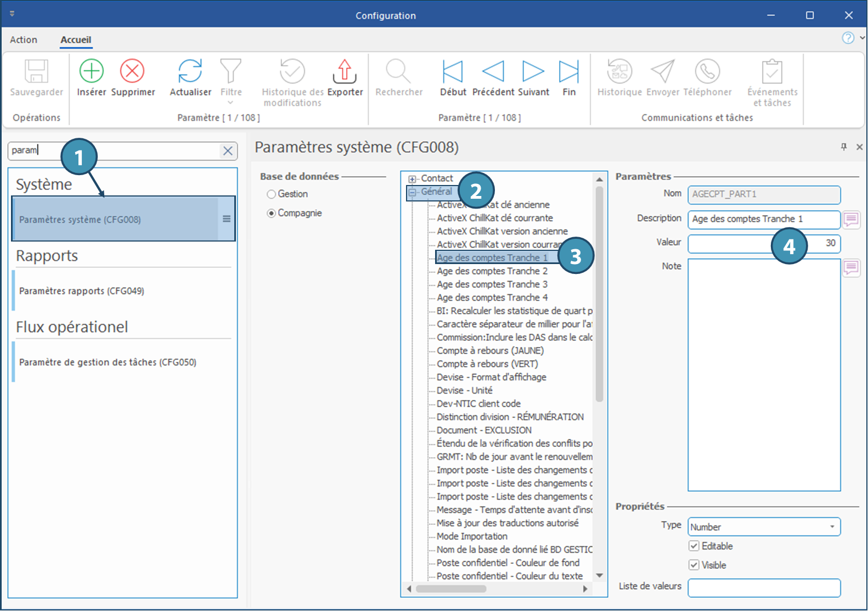868x611 pixels.
Task: Select the Gestion database radio button
Action: click(x=271, y=194)
